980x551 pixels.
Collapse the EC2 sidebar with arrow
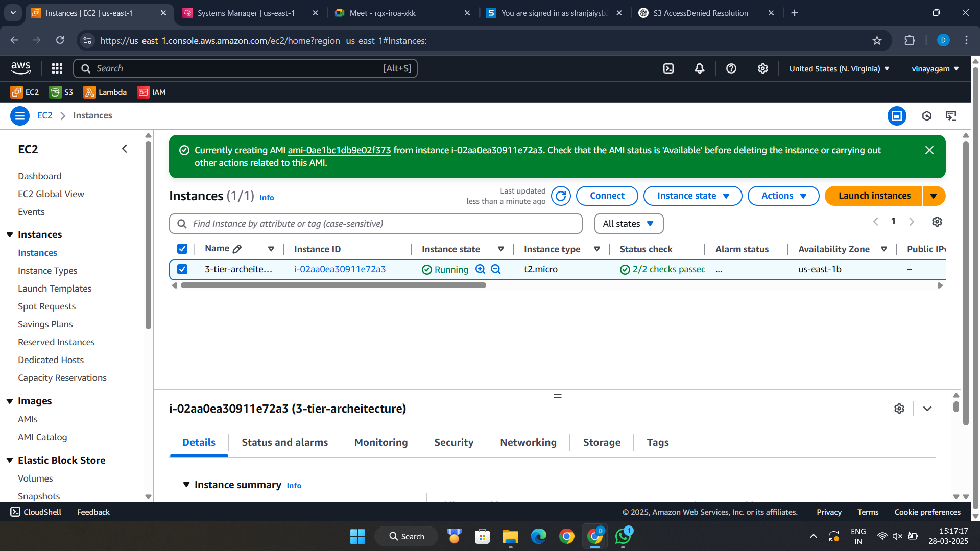coord(125,149)
